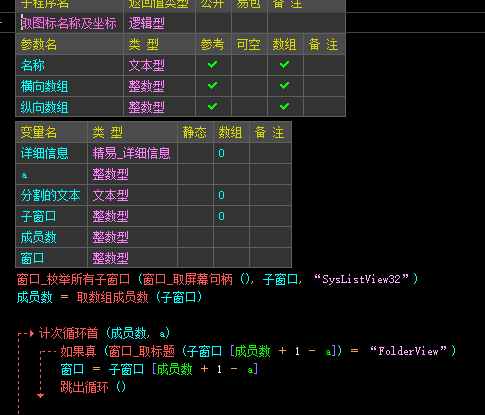Select variable name 窗口 in table
The width and height of the screenshot is (485, 415).
(32, 258)
